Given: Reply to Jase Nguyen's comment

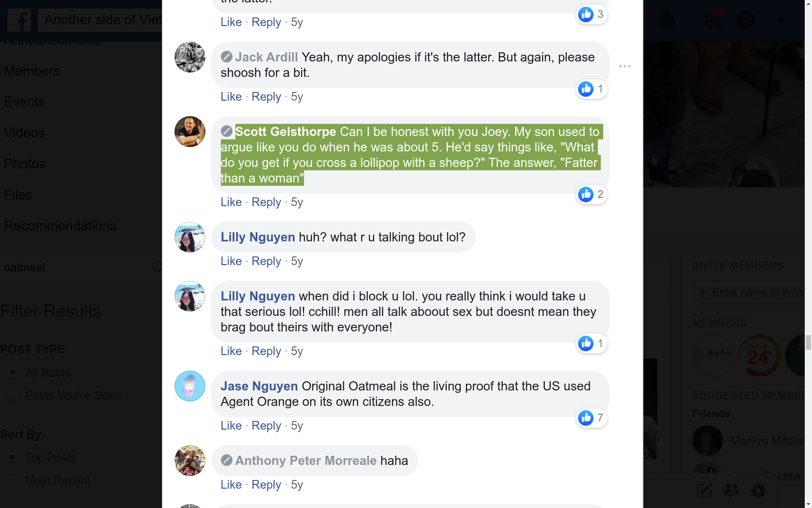Looking at the screenshot, I should point(266,426).
